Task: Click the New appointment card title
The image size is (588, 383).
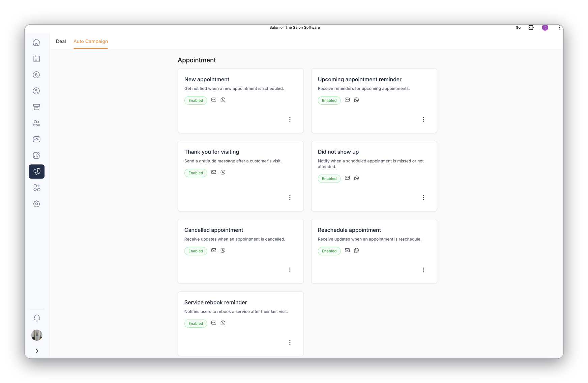Action: [207, 80]
